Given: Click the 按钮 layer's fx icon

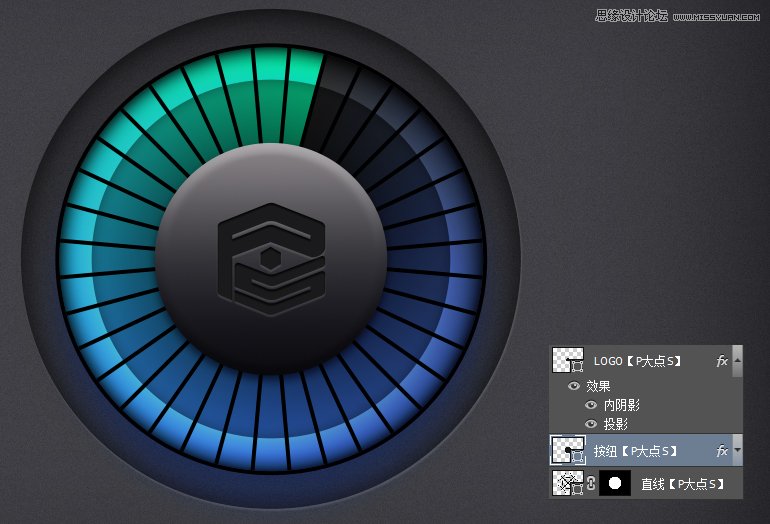Looking at the screenshot, I should [x=722, y=451].
